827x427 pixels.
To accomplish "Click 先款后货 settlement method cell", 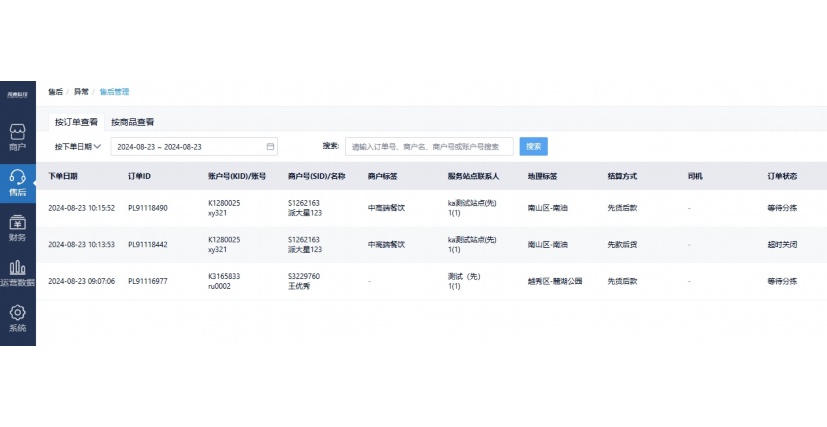I will coord(622,245).
